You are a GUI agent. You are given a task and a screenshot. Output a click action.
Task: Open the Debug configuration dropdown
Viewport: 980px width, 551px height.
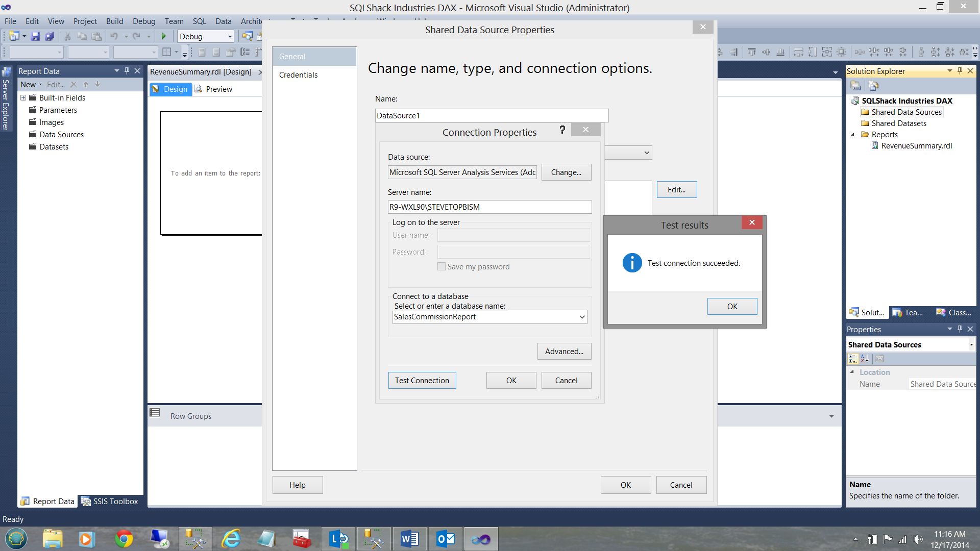click(230, 36)
